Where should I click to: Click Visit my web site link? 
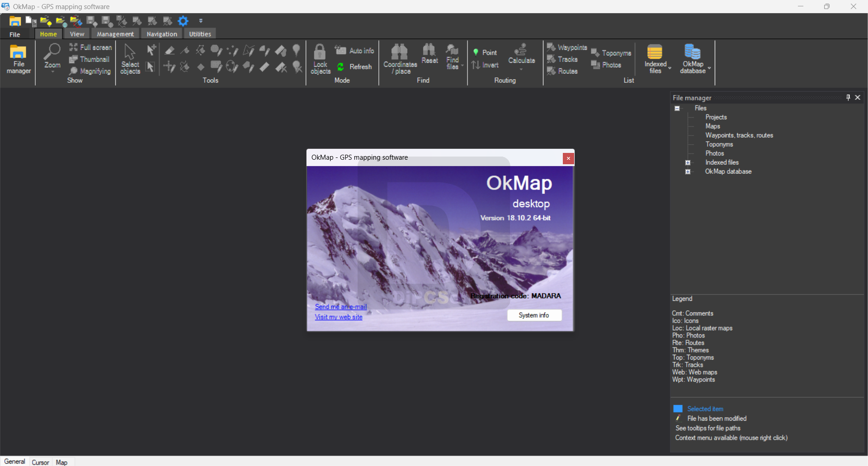coord(339,317)
